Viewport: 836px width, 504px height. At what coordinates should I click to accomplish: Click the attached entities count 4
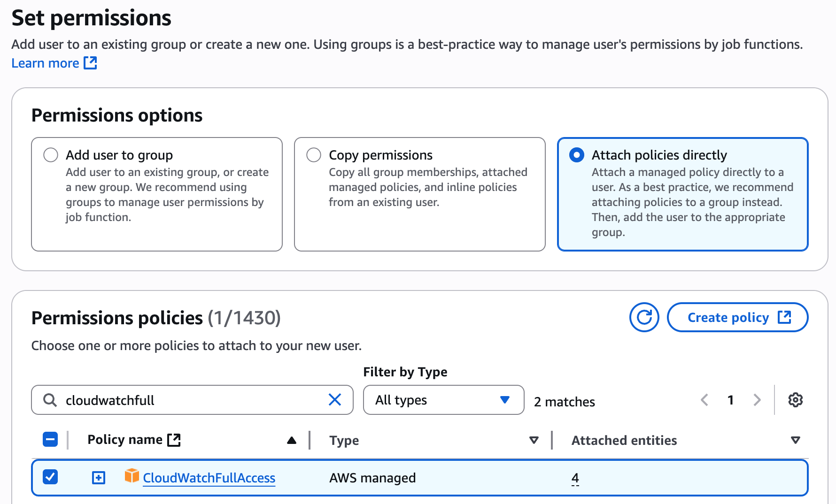(x=575, y=478)
